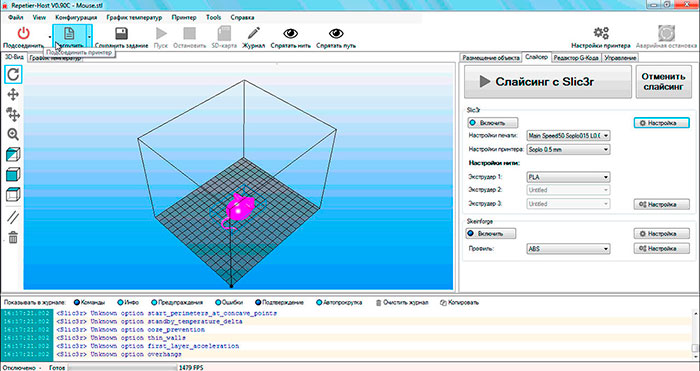Switch to isometric cube view icon
Viewport: 700px width, 371px height.
click(13, 154)
